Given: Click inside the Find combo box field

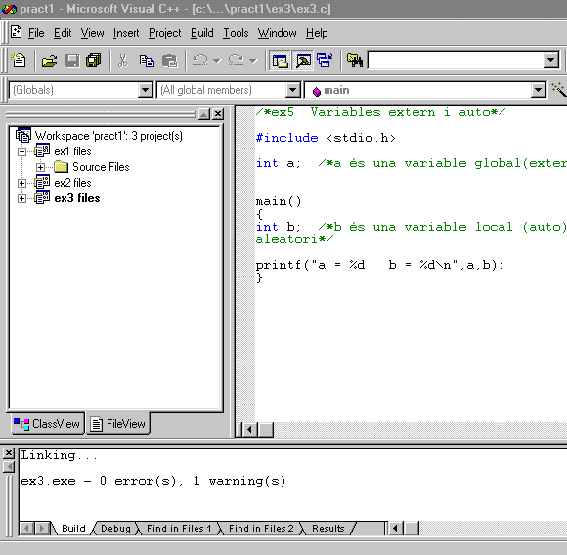Looking at the screenshot, I should click(x=456, y=60).
